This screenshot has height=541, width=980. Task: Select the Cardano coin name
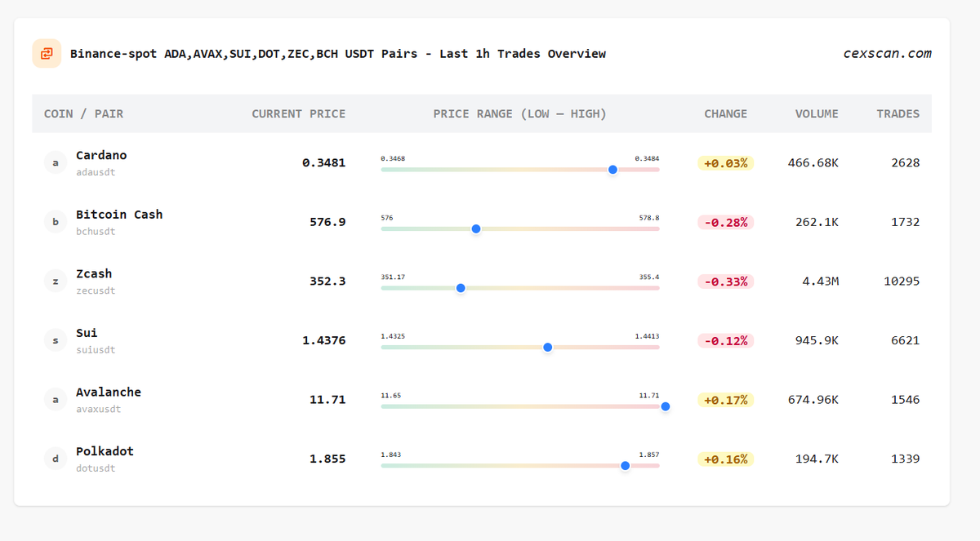pos(101,155)
